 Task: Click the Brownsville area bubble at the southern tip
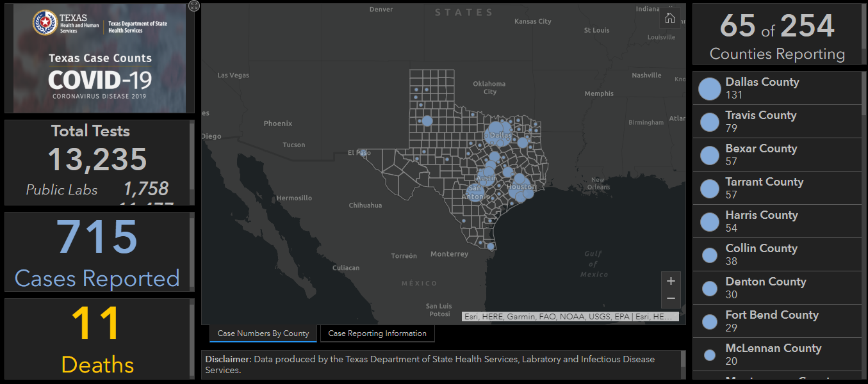[x=490, y=246]
